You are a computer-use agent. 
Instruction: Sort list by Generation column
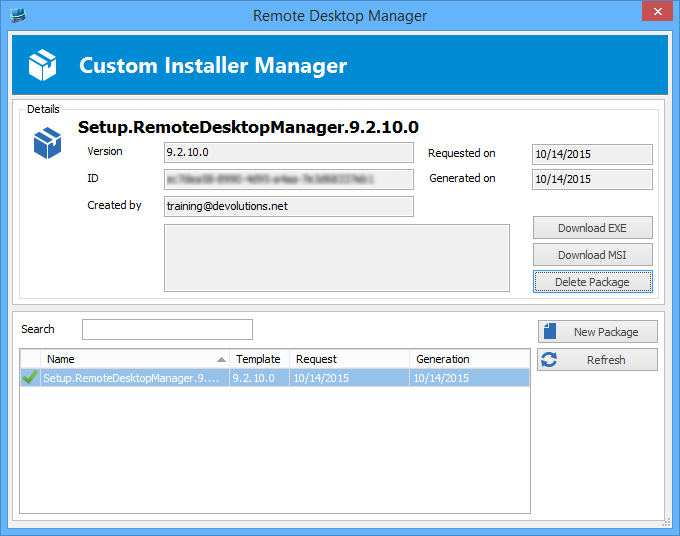[x=468, y=359]
